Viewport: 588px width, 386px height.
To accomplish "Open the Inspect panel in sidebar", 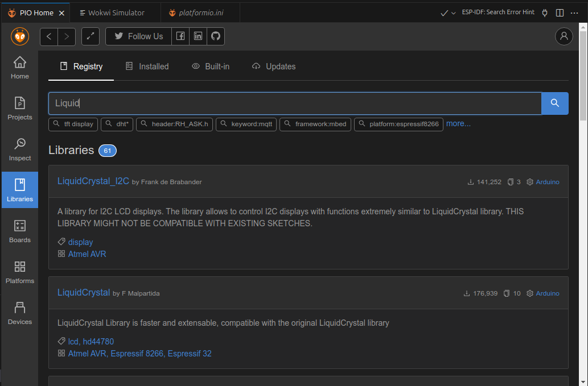I will click(x=20, y=150).
